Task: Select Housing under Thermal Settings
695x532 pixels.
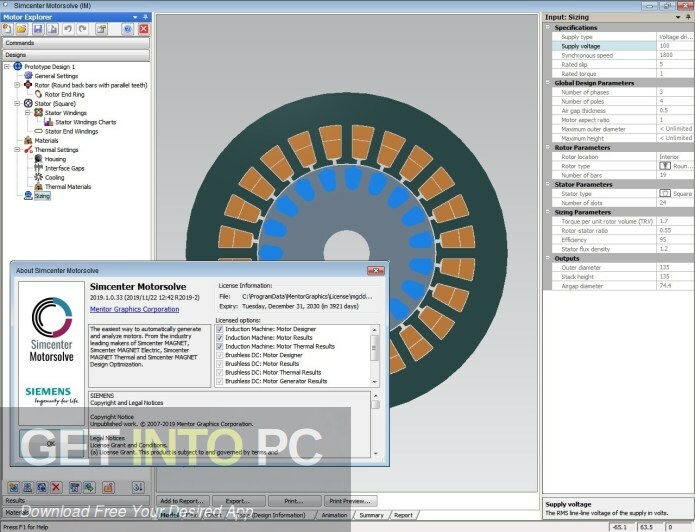Action: (x=55, y=159)
